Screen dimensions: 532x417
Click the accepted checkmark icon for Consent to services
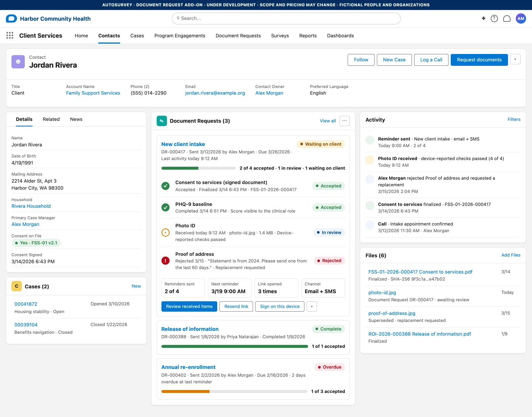tap(166, 186)
